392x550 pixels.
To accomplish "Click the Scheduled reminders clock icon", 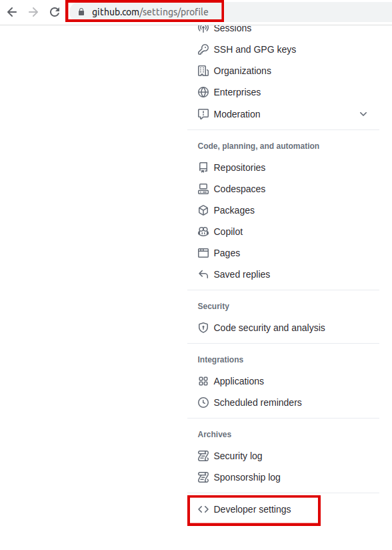I will (x=203, y=402).
